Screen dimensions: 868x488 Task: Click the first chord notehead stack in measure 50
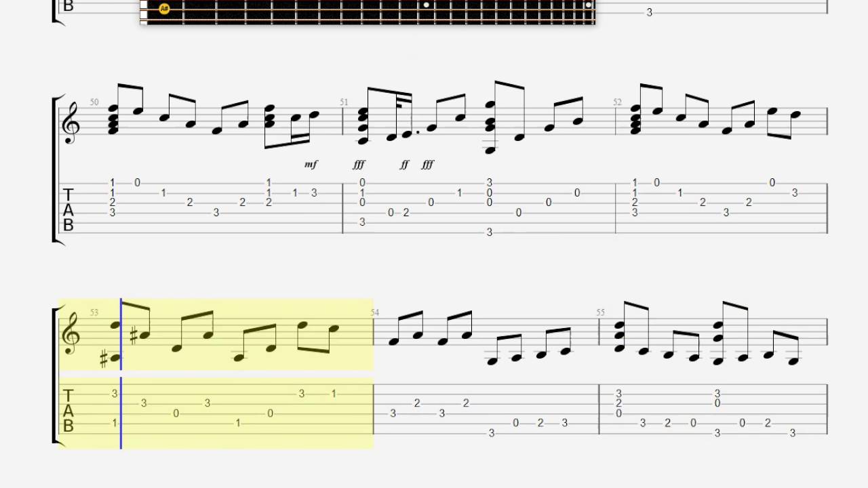[x=113, y=119]
